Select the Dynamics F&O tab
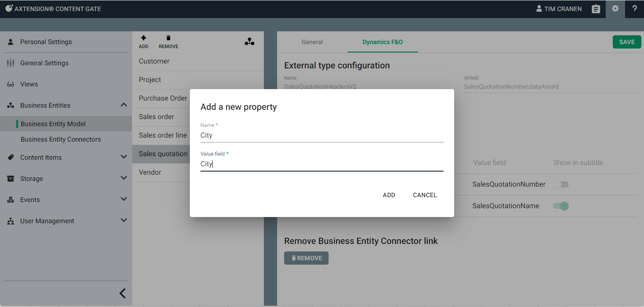 [x=382, y=42]
